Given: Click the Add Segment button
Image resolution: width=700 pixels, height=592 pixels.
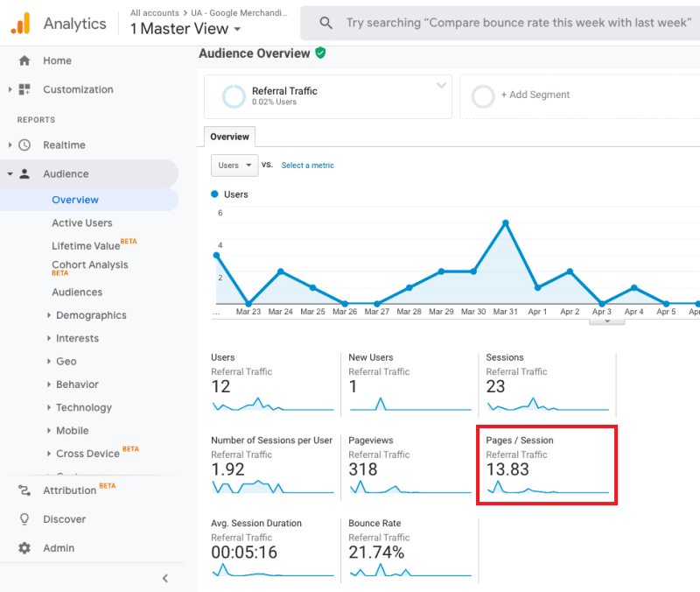Looking at the screenshot, I should tap(534, 95).
